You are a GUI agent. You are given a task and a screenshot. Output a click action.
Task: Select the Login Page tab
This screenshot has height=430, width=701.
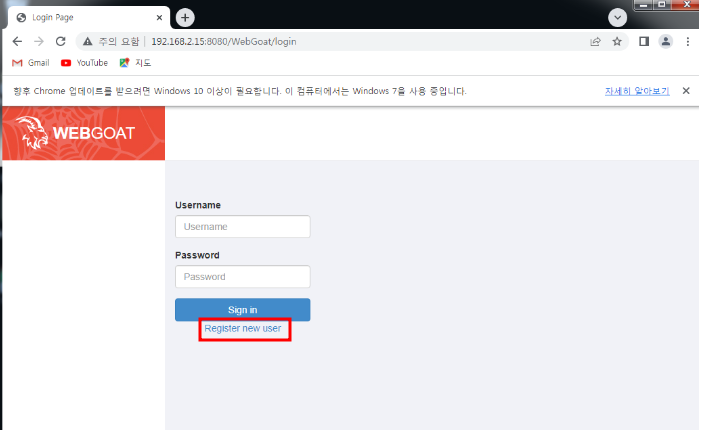pyautogui.click(x=89, y=17)
